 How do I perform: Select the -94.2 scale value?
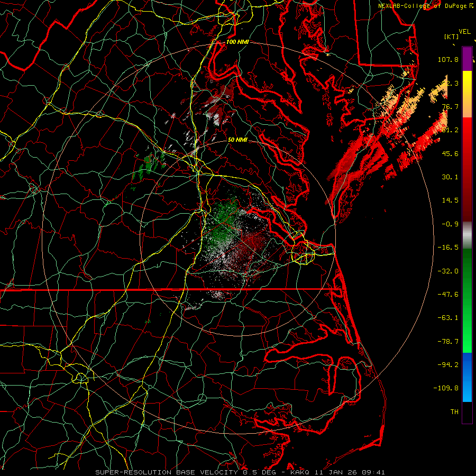(448, 365)
